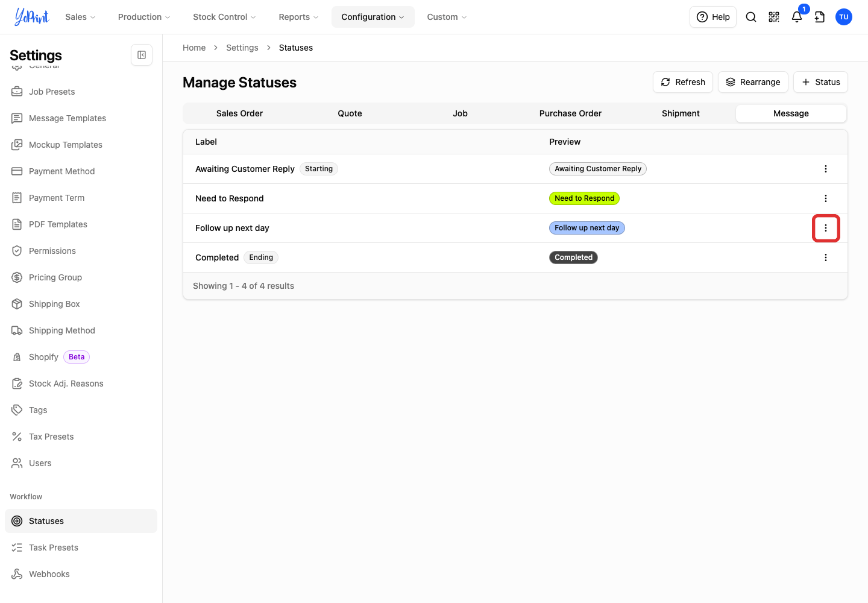Switch to the Shipment tab
The width and height of the screenshot is (868, 603).
click(681, 113)
